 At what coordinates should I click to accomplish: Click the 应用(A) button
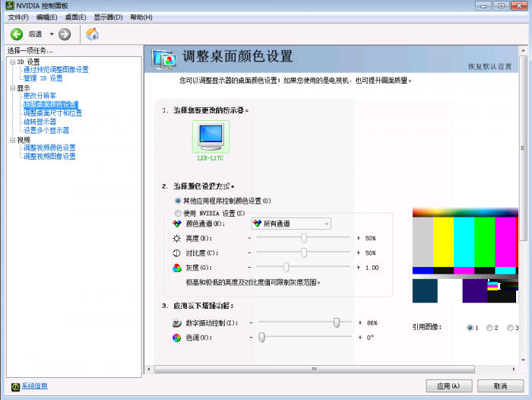[449, 386]
